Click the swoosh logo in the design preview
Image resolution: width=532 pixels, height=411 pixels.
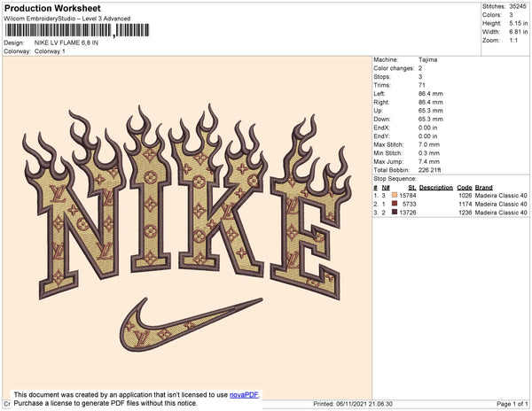(x=191, y=324)
